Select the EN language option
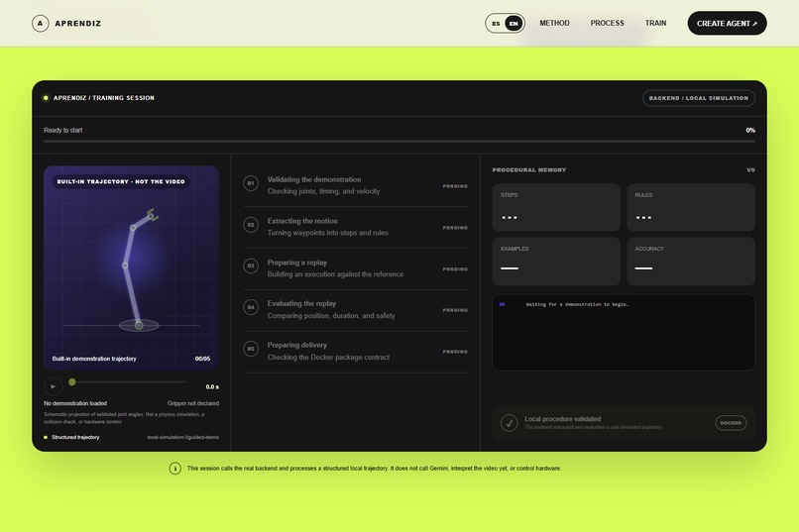The width and height of the screenshot is (799, 532). coord(514,24)
